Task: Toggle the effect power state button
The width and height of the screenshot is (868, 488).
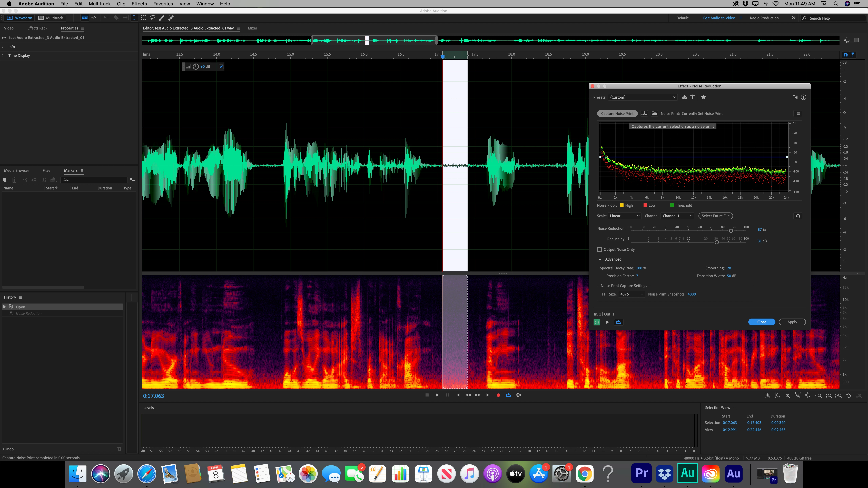Action: click(597, 322)
